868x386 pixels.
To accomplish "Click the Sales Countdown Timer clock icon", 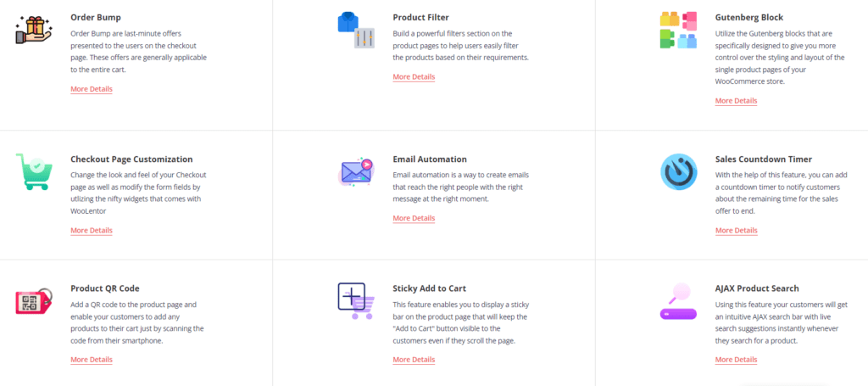I will [678, 171].
